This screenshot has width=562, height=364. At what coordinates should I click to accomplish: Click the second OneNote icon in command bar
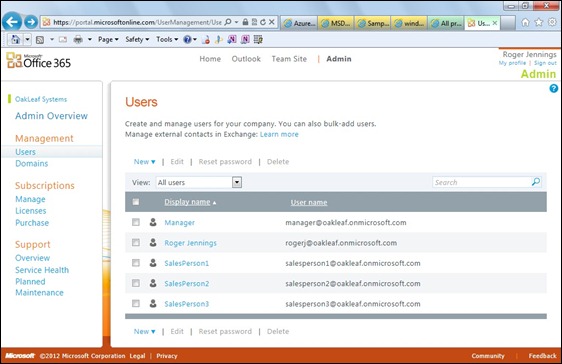[245, 39]
